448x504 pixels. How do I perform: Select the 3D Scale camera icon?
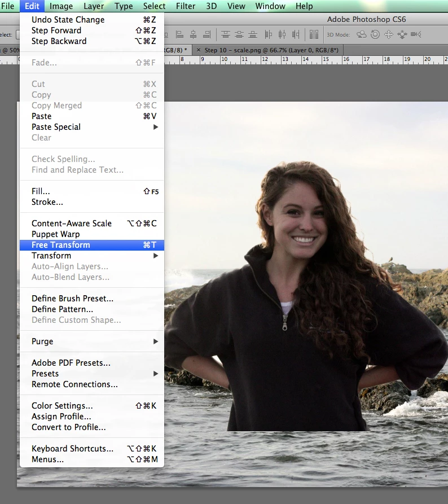click(416, 34)
